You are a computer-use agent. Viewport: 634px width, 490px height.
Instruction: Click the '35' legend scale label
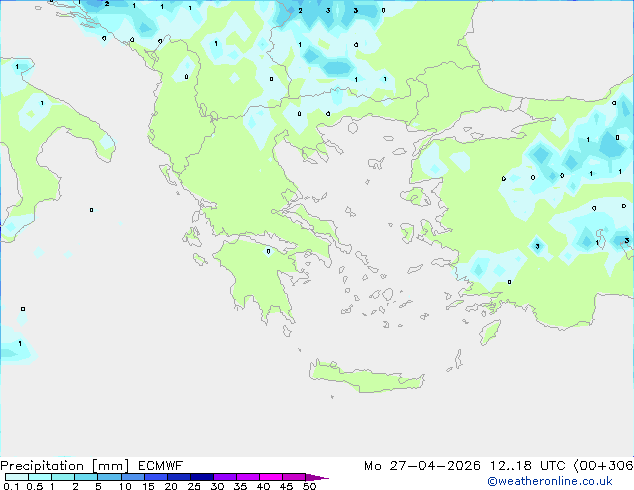click(240, 486)
